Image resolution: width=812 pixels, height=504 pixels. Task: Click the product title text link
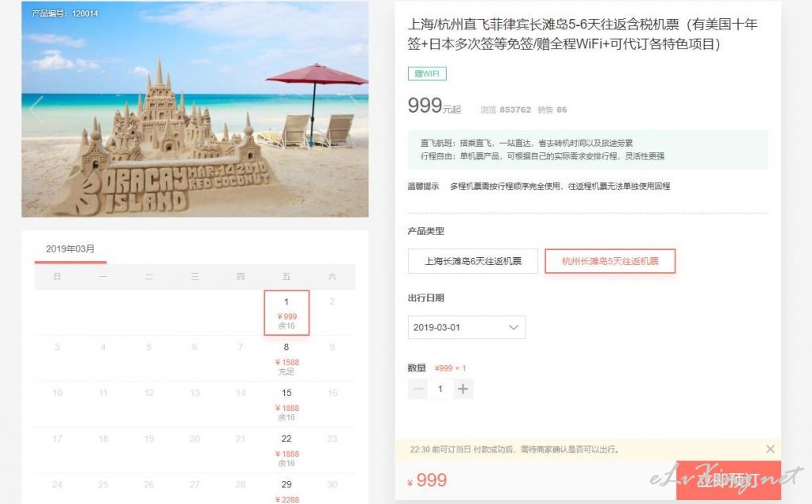click(x=583, y=34)
